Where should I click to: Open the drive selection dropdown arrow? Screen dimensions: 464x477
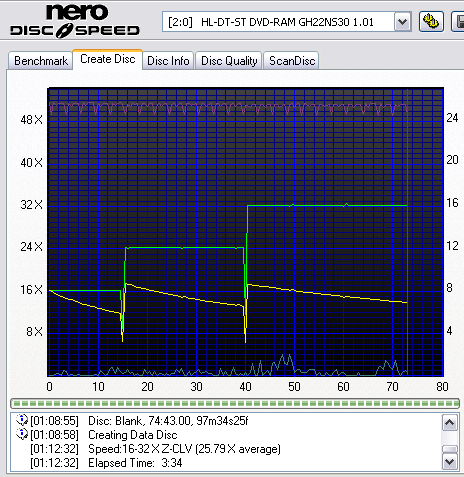pyautogui.click(x=402, y=22)
